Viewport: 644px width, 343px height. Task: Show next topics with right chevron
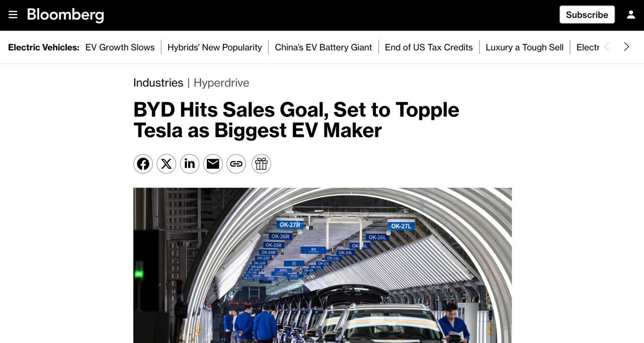pyautogui.click(x=626, y=47)
